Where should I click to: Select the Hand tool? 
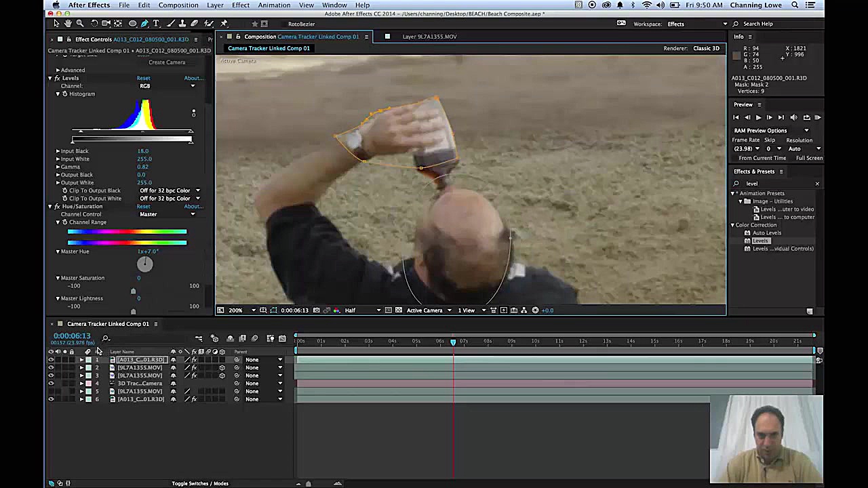(68, 22)
